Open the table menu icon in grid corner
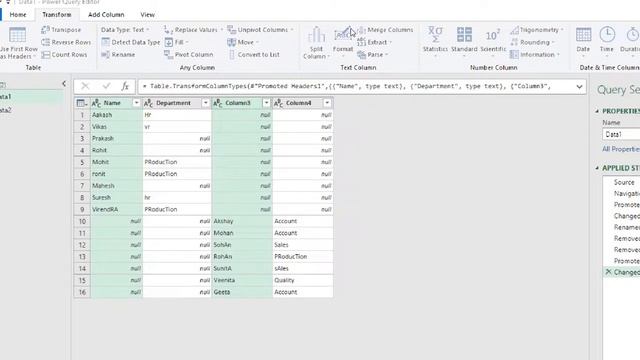 (x=82, y=103)
